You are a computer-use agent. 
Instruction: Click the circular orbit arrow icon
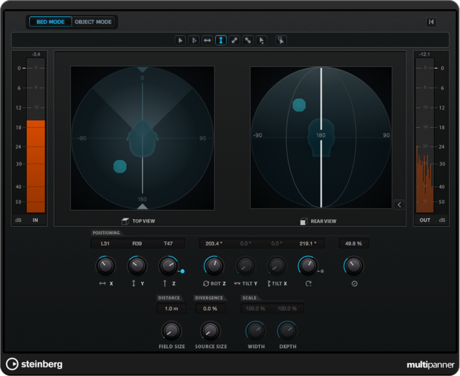[308, 284]
